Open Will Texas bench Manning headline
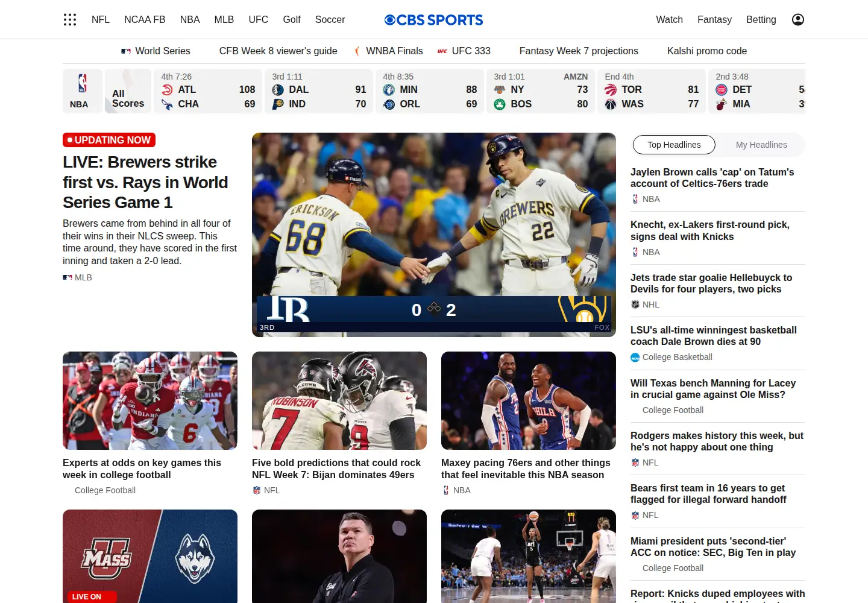The height and width of the screenshot is (603, 868). (x=713, y=389)
